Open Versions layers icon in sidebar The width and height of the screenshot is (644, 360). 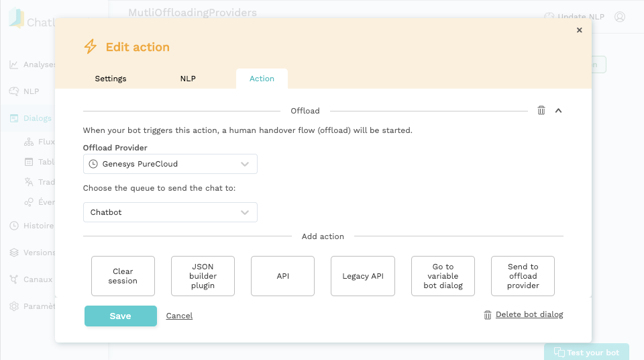tap(14, 253)
